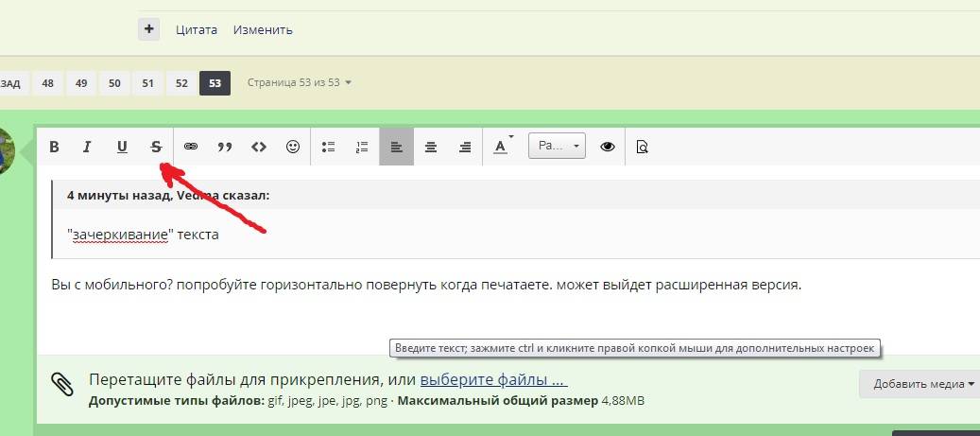
Task: Toggle underline formatting button
Action: point(122,147)
